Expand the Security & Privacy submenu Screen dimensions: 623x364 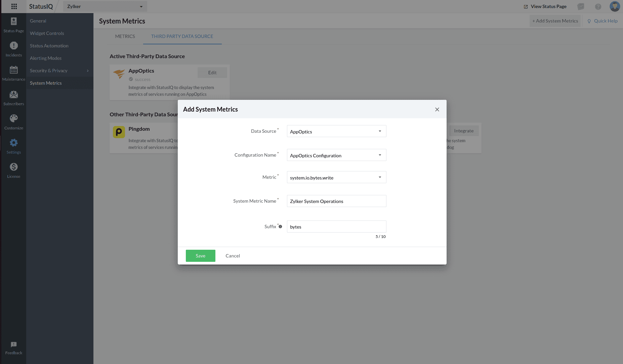tap(59, 71)
